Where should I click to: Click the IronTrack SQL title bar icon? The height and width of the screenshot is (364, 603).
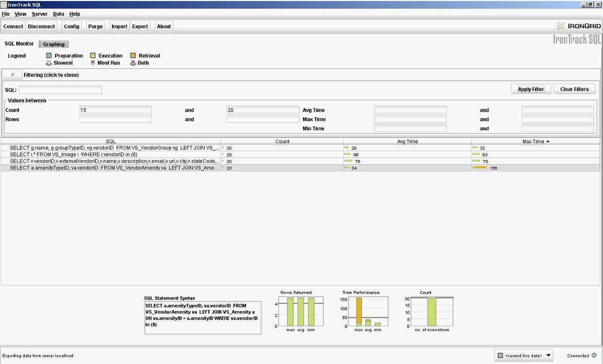(4, 4)
